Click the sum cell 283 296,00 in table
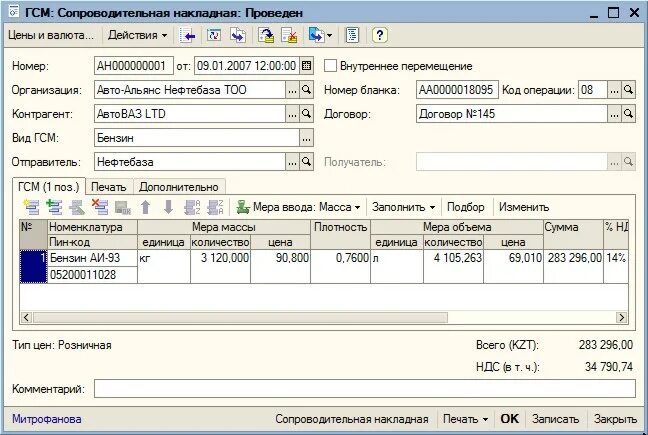 tap(574, 266)
